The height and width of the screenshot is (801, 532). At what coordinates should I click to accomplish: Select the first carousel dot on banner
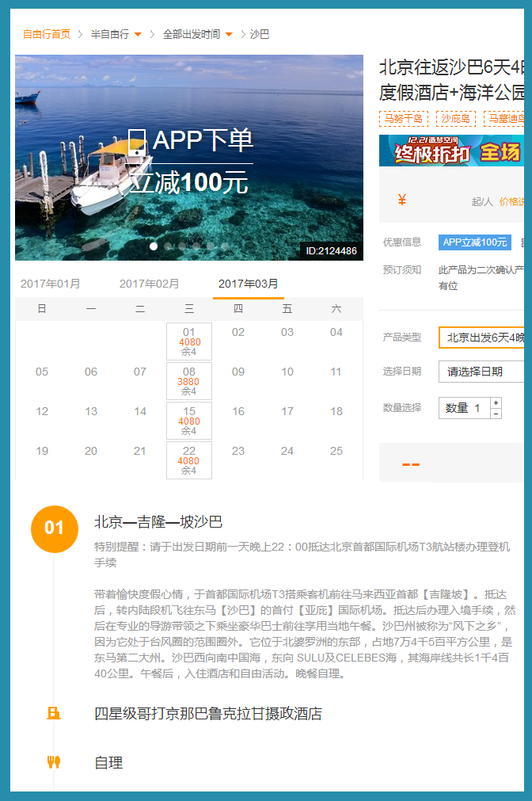point(154,246)
